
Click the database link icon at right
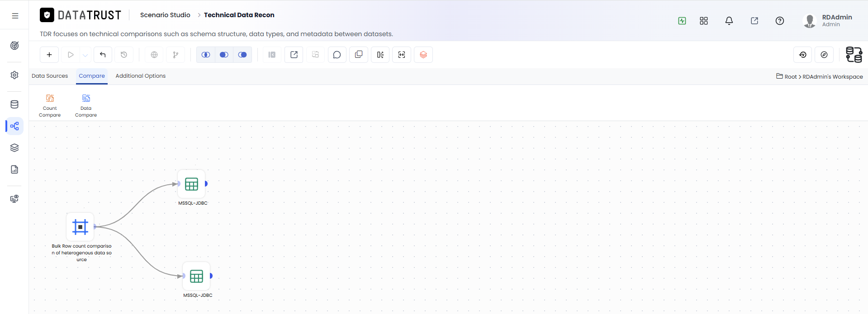854,55
